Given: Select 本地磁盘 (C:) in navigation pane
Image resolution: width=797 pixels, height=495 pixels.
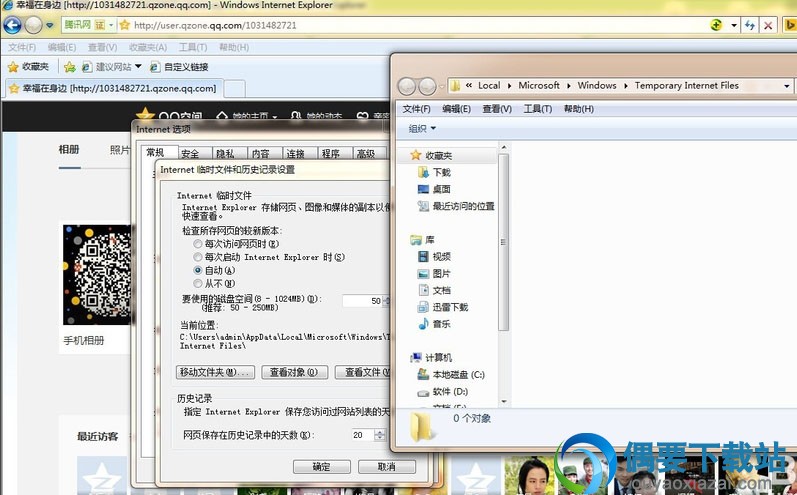Looking at the screenshot, I should click(x=451, y=375).
